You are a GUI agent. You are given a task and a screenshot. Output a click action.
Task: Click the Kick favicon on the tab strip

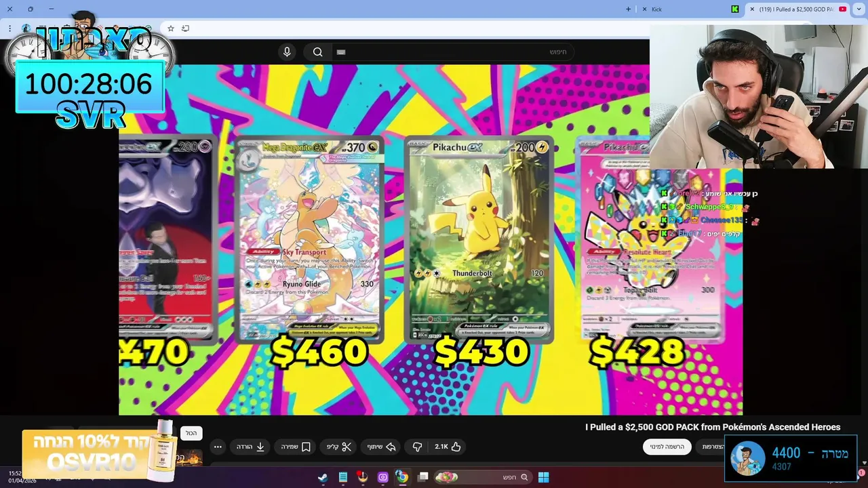734,9
